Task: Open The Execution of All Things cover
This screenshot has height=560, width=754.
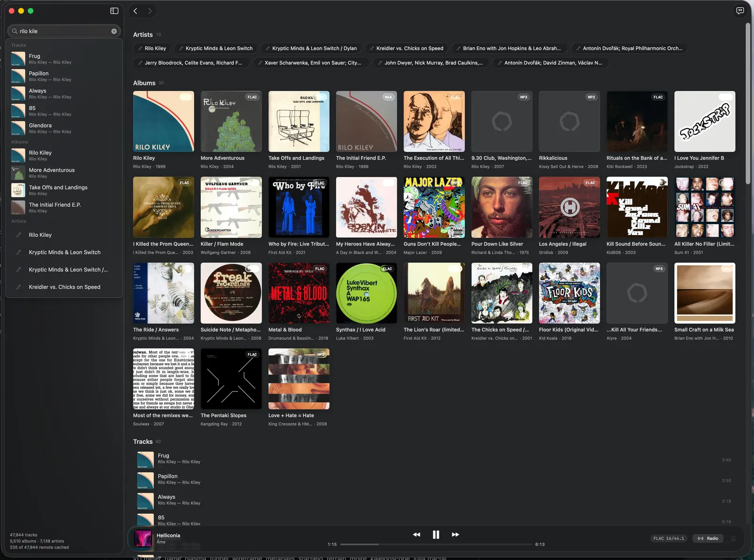Action: (x=434, y=122)
